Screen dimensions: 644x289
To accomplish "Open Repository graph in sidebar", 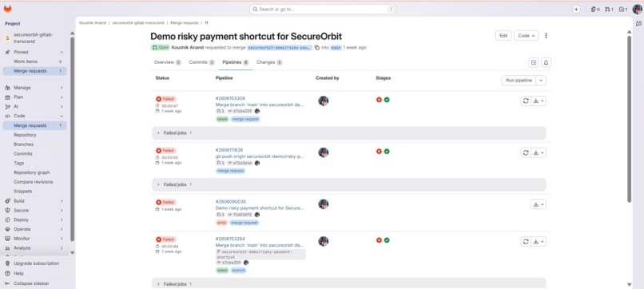I will [32, 172].
